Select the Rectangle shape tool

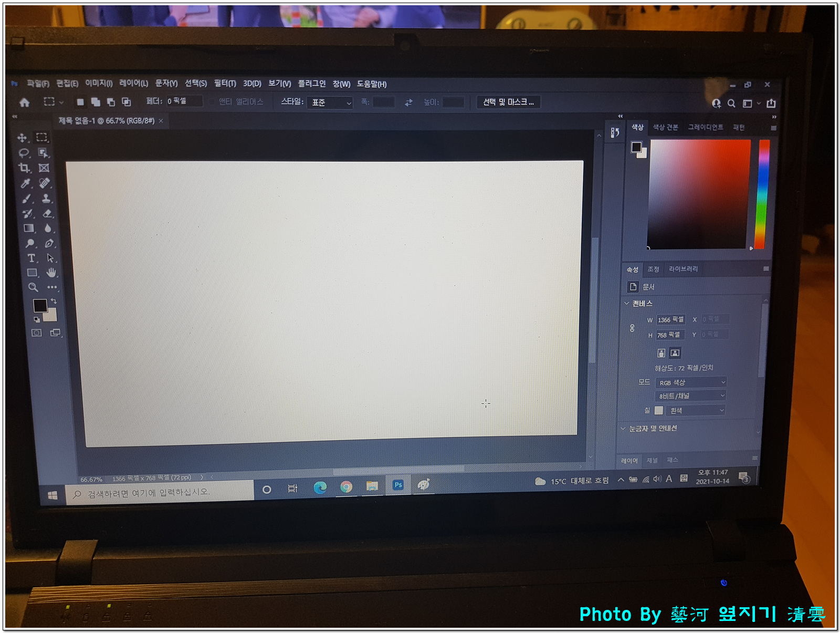point(33,273)
